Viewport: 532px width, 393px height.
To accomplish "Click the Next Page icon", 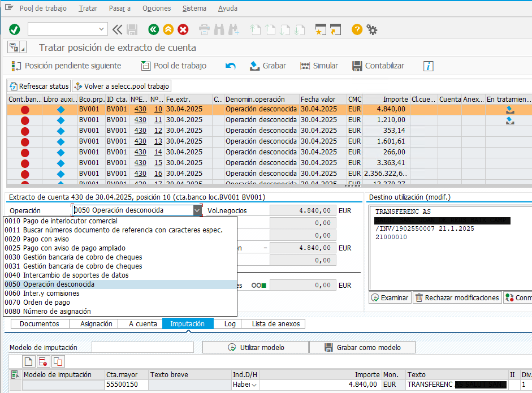I will click(x=285, y=29).
